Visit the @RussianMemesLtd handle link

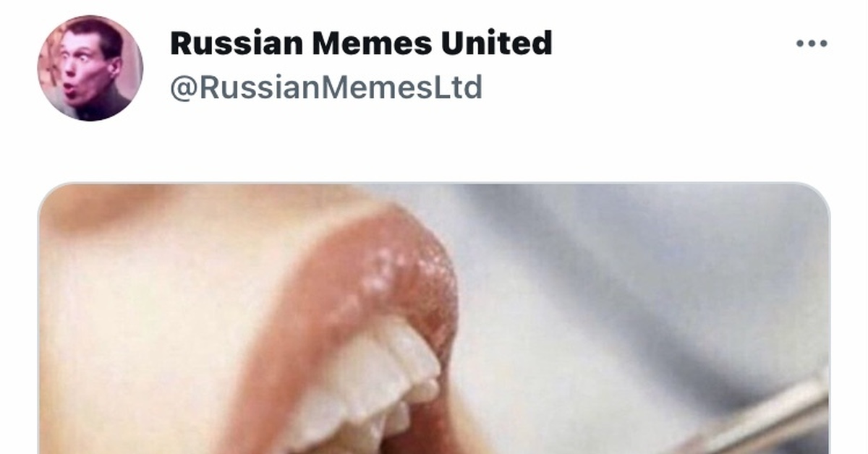326,87
